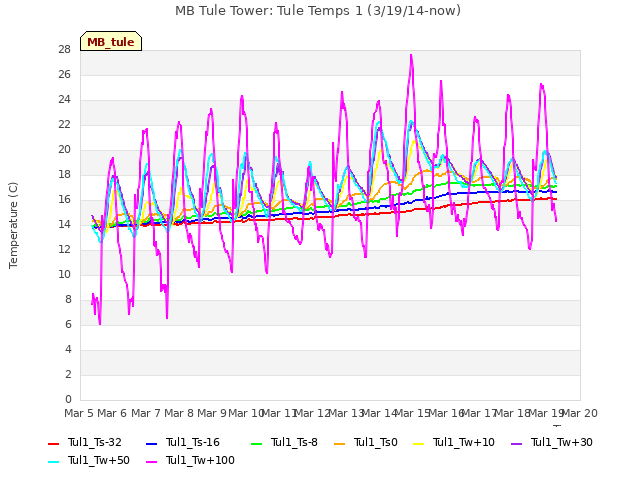The image size is (640, 480).
Task: Click the magenta peak on Mar 15
Action: [411, 56]
